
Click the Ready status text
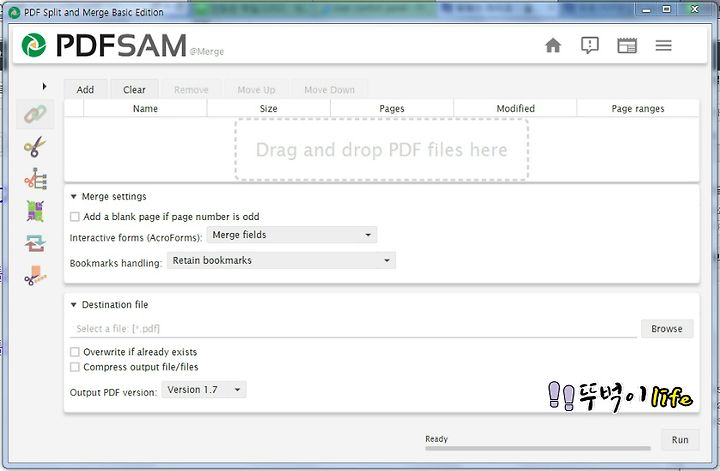pos(436,439)
